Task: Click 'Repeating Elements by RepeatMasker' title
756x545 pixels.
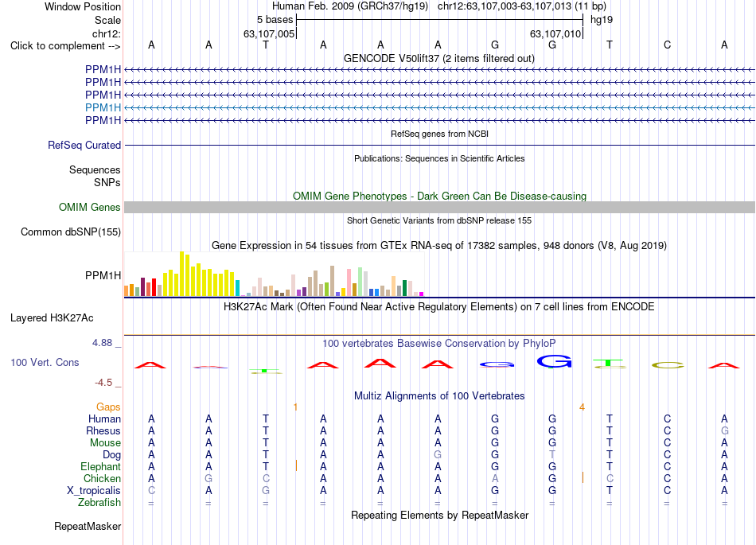Action: (x=439, y=515)
